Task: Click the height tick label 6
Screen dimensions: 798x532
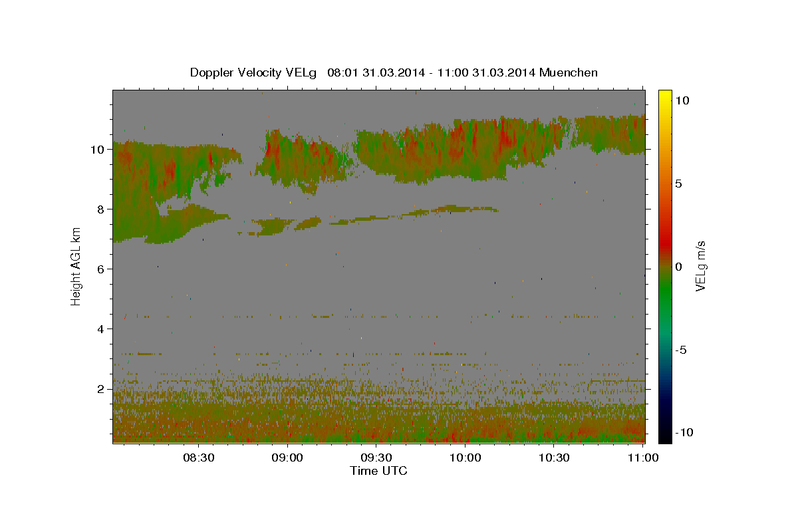Action: click(x=102, y=269)
